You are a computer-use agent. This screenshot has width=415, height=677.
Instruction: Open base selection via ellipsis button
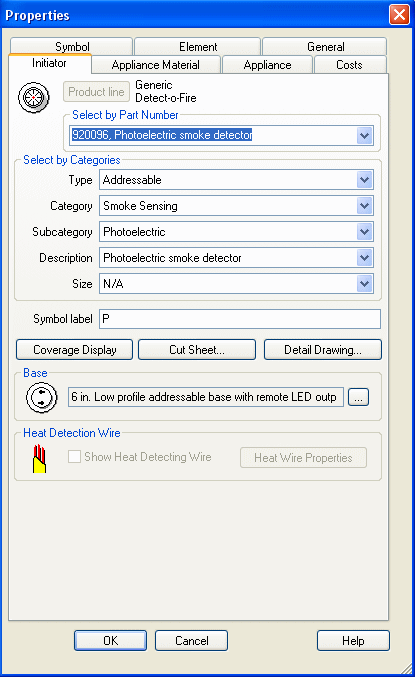coord(358,397)
